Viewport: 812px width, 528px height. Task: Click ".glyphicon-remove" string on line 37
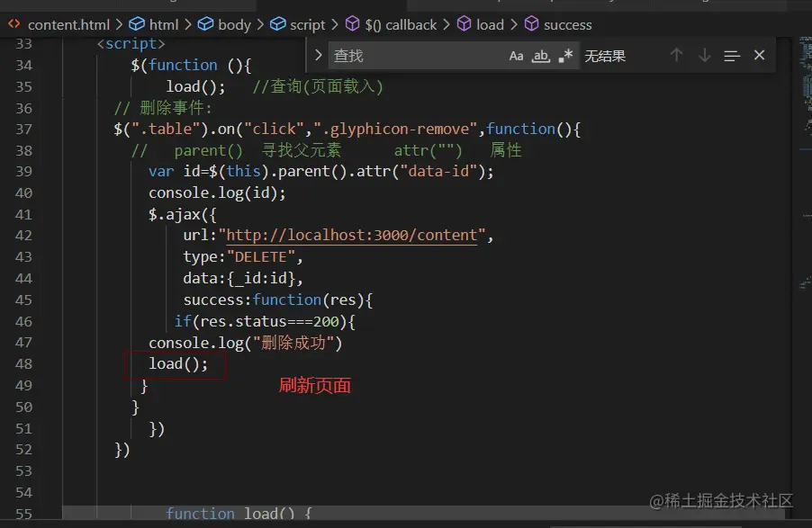click(x=395, y=129)
